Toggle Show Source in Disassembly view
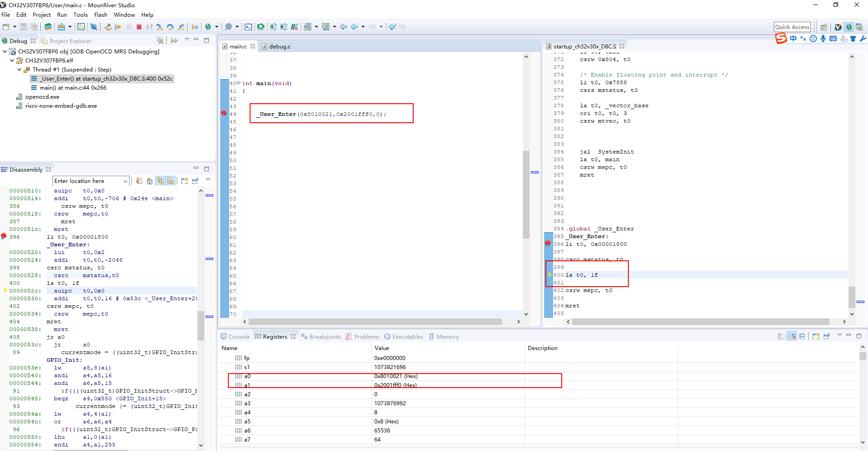Screen dimensions: 868x451 click(x=171, y=181)
